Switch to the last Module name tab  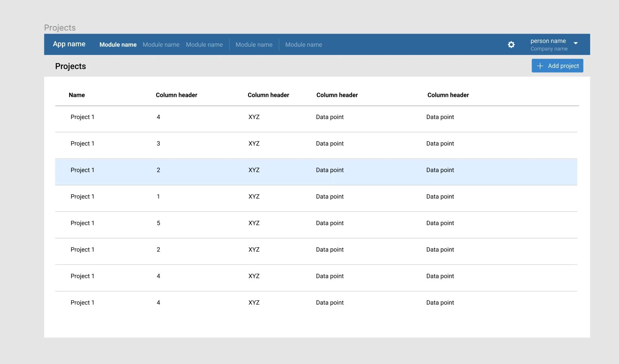(304, 45)
